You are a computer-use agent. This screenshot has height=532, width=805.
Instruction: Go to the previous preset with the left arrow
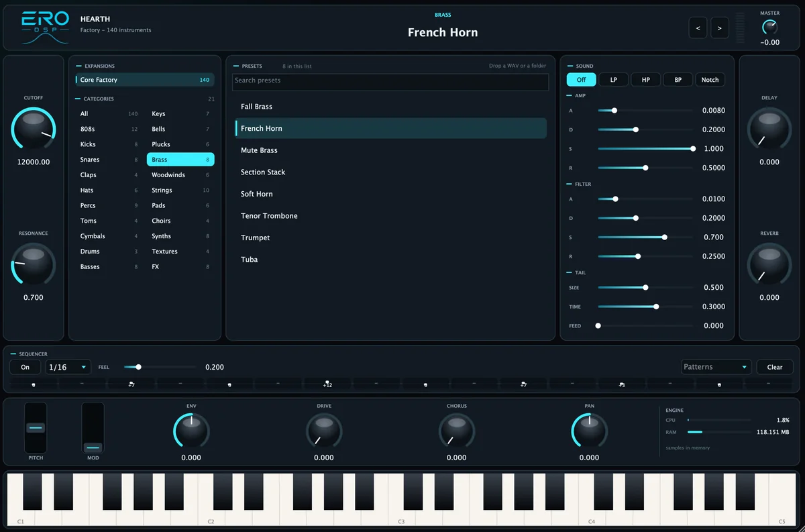pyautogui.click(x=698, y=28)
